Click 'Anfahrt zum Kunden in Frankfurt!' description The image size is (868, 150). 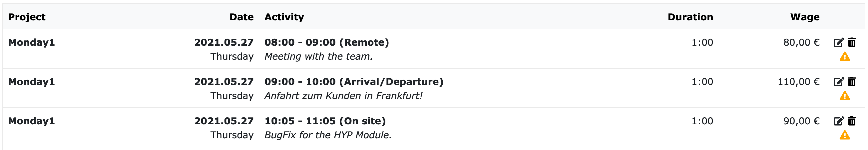(343, 96)
